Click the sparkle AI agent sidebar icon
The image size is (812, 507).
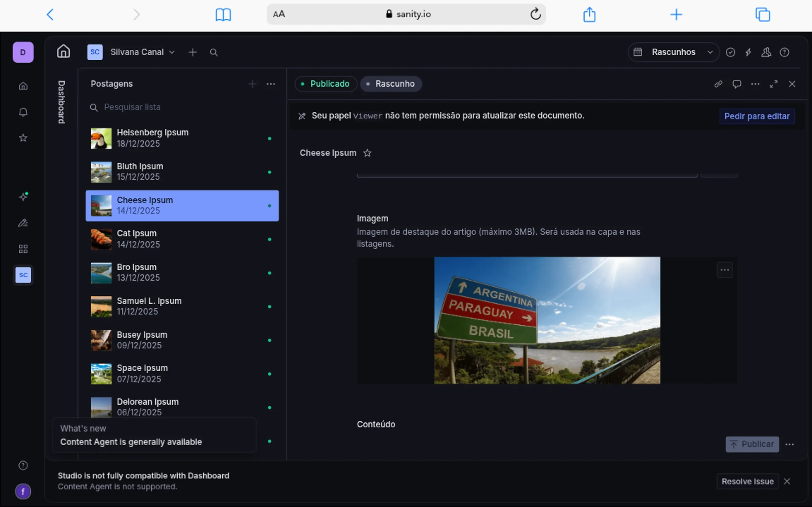(x=23, y=196)
